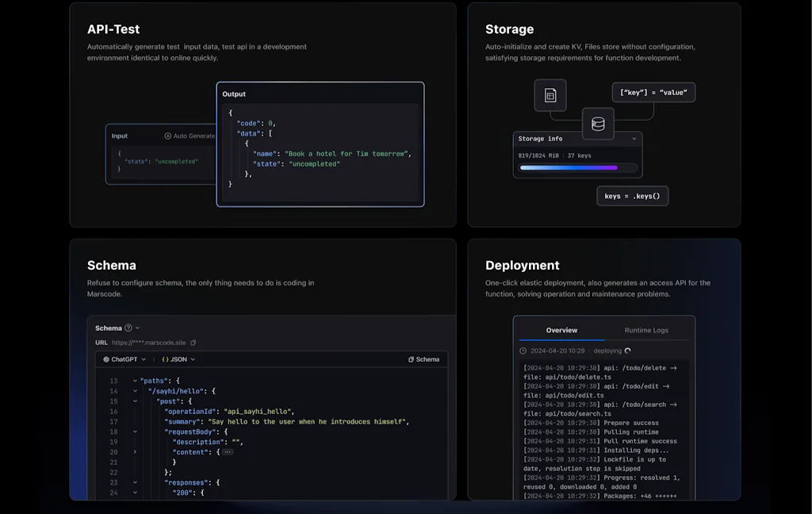Screen dimensions: 812x514
Task: Click the JSON braces icon in the editor toolbar
Action: point(164,359)
